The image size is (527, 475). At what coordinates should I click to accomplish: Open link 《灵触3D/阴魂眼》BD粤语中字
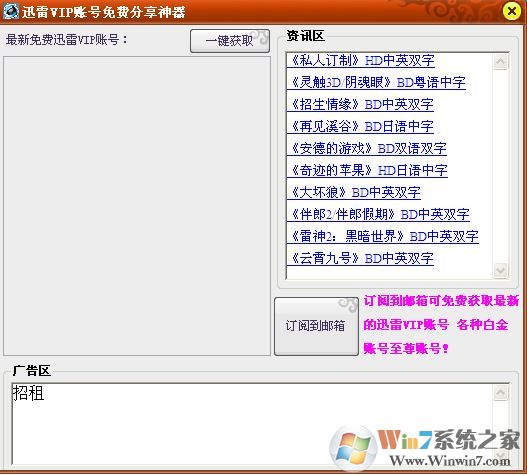377,83
